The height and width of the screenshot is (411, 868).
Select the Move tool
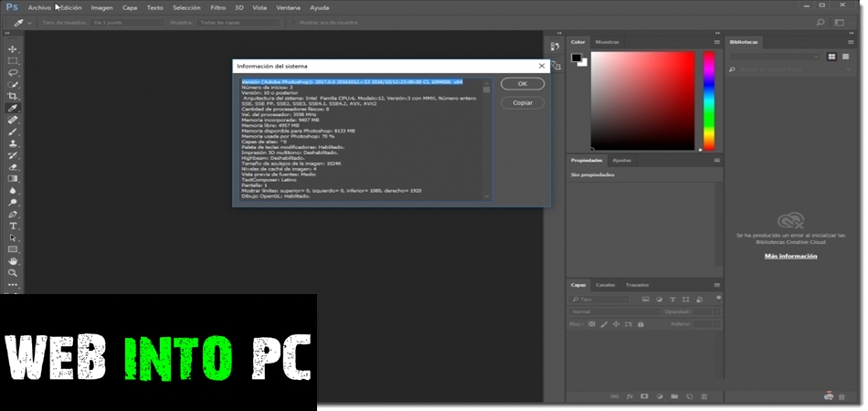[x=13, y=49]
